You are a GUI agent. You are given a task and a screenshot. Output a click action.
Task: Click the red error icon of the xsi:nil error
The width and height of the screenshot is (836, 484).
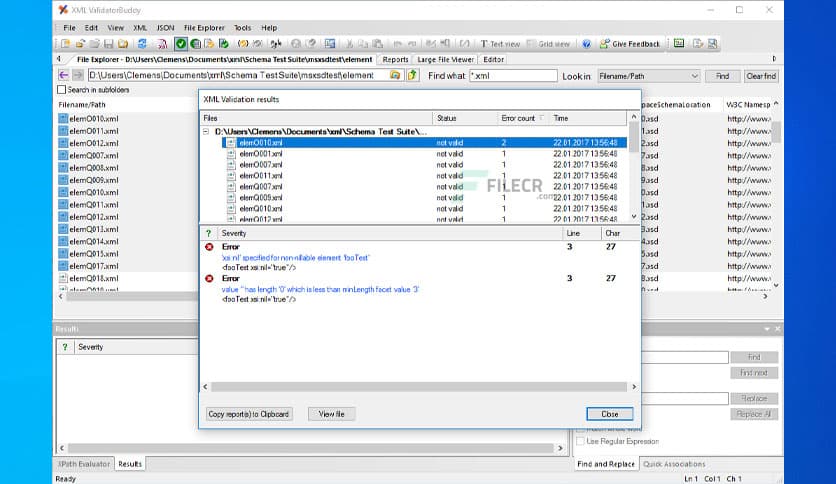tap(209, 247)
